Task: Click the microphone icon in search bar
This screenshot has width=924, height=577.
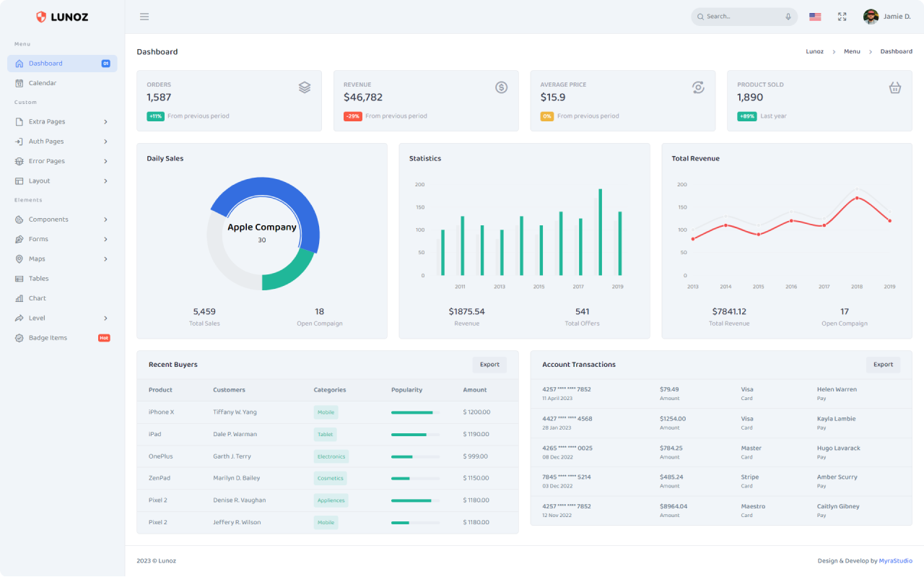Action: [x=788, y=17]
